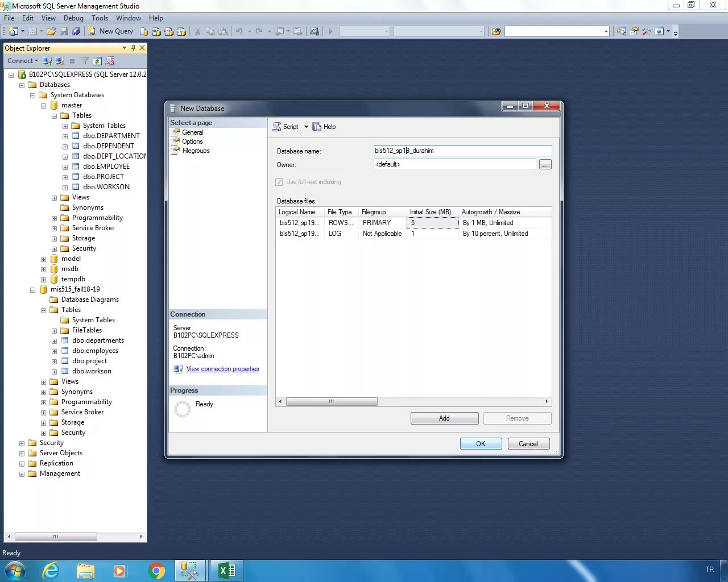Open Windows Explorer from the taskbar
The height and width of the screenshot is (582, 728).
pos(86,571)
